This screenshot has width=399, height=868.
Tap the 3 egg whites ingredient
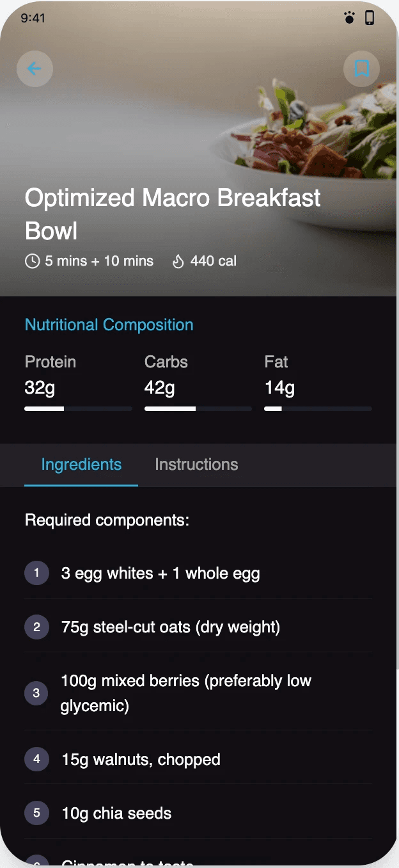(x=198, y=573)
